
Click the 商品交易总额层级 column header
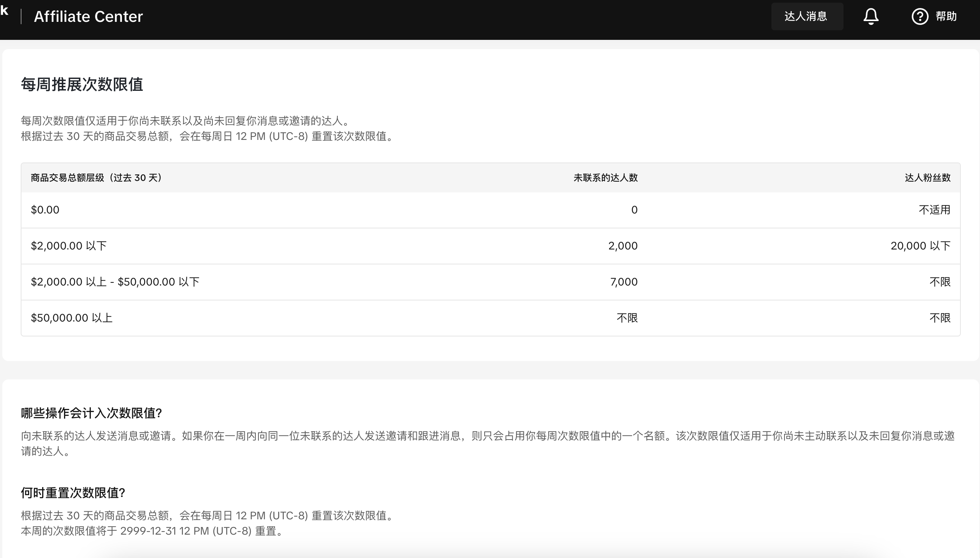pos(96,178)
